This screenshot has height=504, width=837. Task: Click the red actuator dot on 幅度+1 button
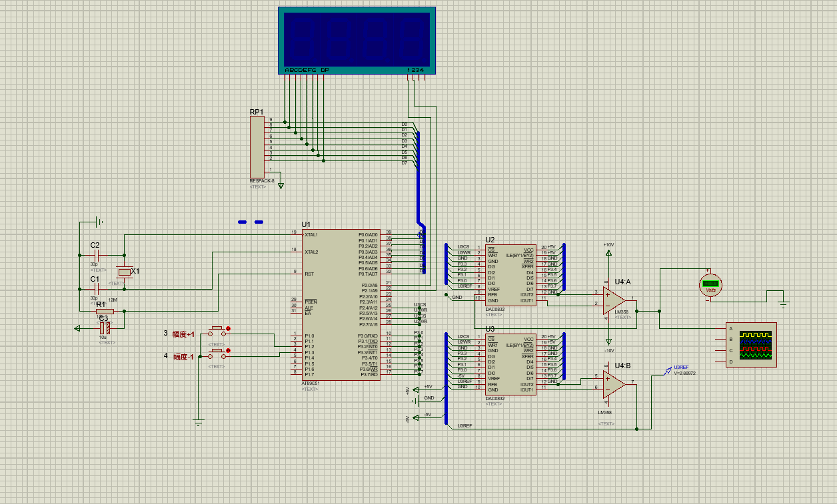pyautogui.click(x=229, y=328)
